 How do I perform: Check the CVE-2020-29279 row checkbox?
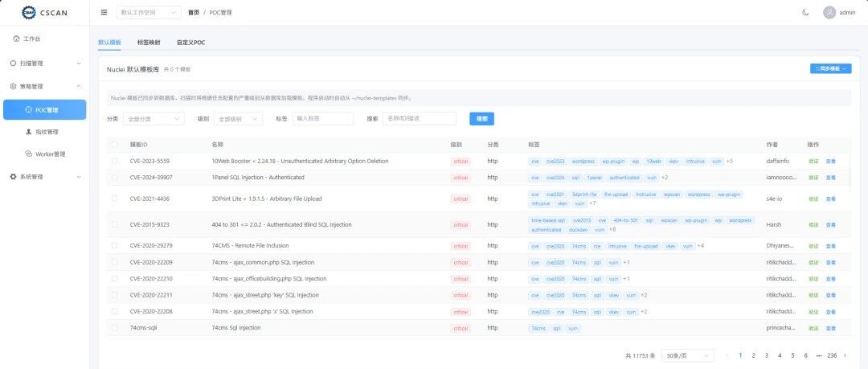[x=115, y=245]
